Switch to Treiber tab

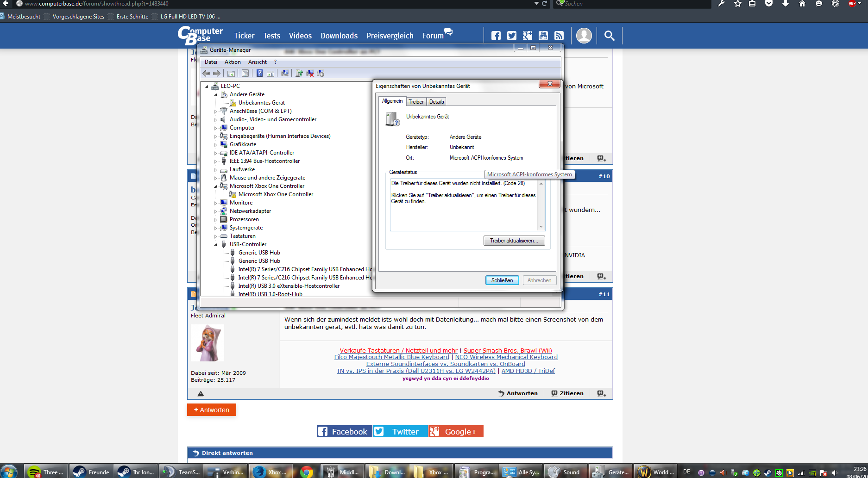click(x=416, y=102)
